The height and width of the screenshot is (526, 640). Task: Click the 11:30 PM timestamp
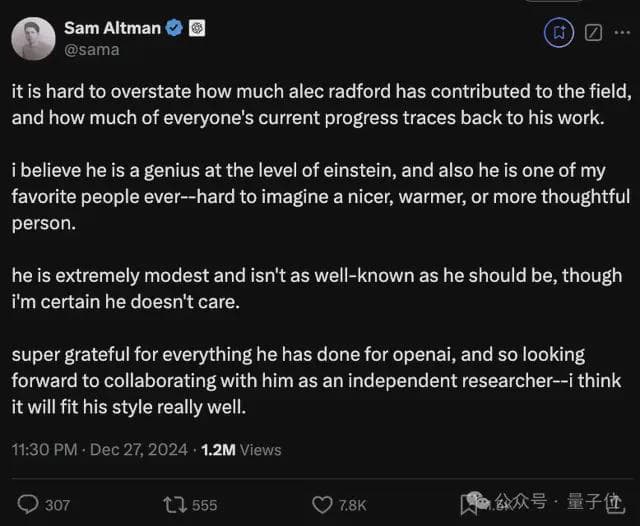click(x=43, y=450)
